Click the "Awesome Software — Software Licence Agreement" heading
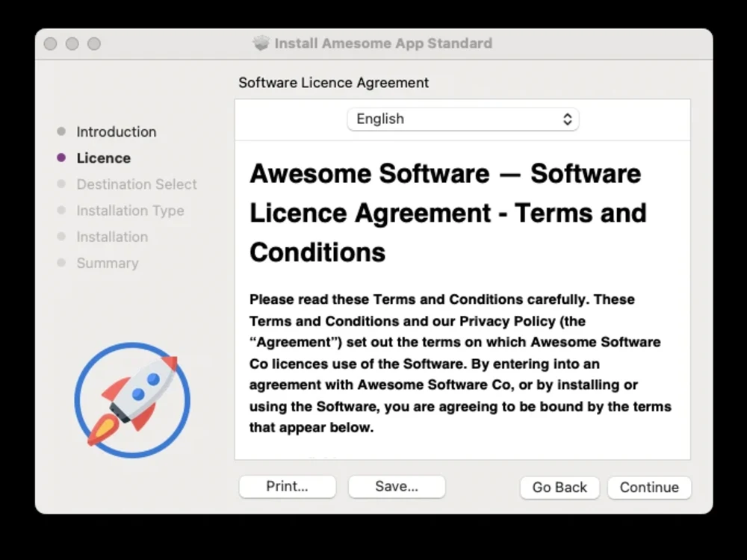Image resolution: width=747 pixels, height=560 pixels. pos(447,212)
